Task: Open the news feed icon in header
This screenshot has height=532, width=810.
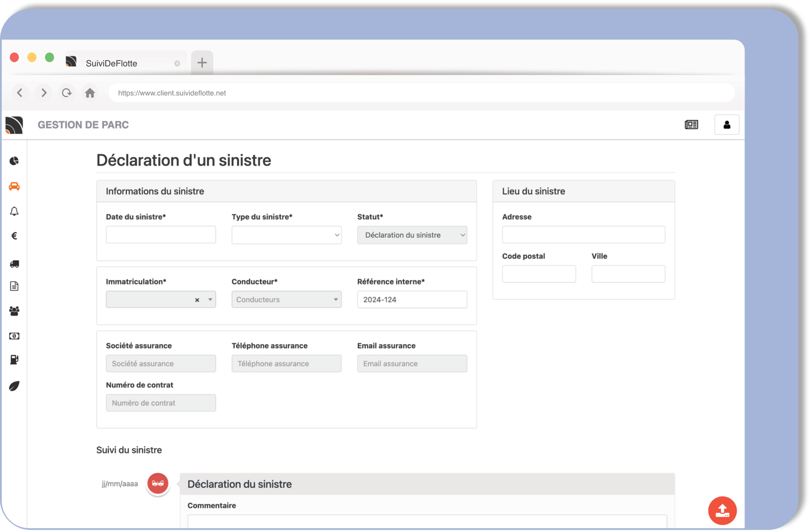Action: point(691,125)
